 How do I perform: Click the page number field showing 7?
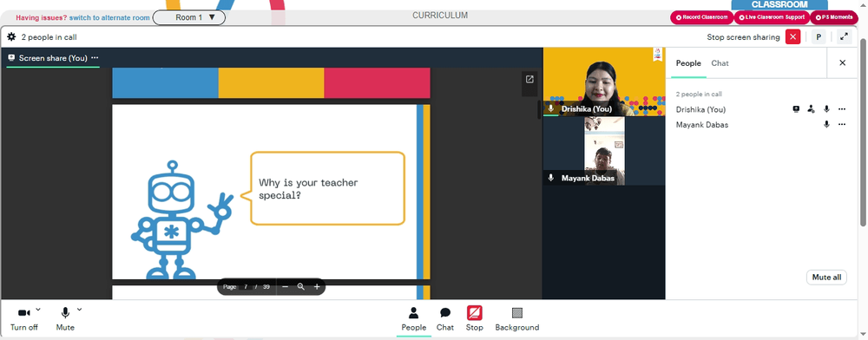pos(246,287)
